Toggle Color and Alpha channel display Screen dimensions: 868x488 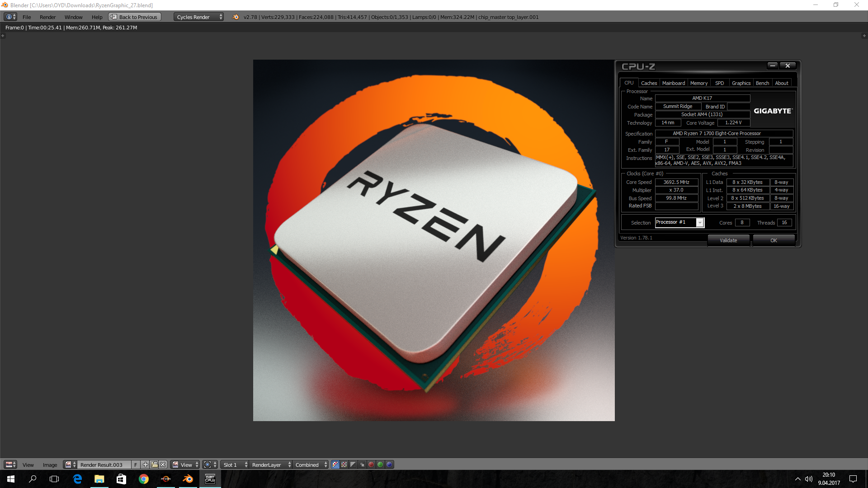click(335, 465)
